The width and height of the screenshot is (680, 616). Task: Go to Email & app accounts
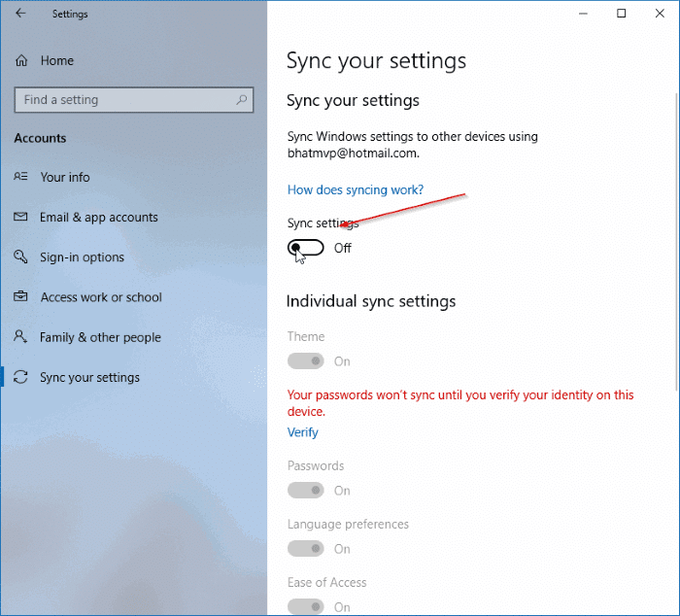[99, 217]
